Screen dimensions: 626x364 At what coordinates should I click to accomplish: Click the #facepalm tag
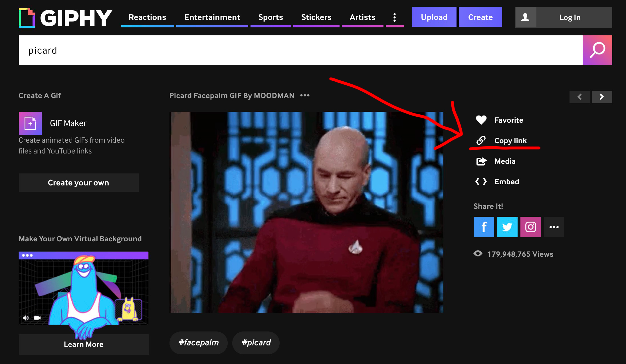tap(199, 343)
